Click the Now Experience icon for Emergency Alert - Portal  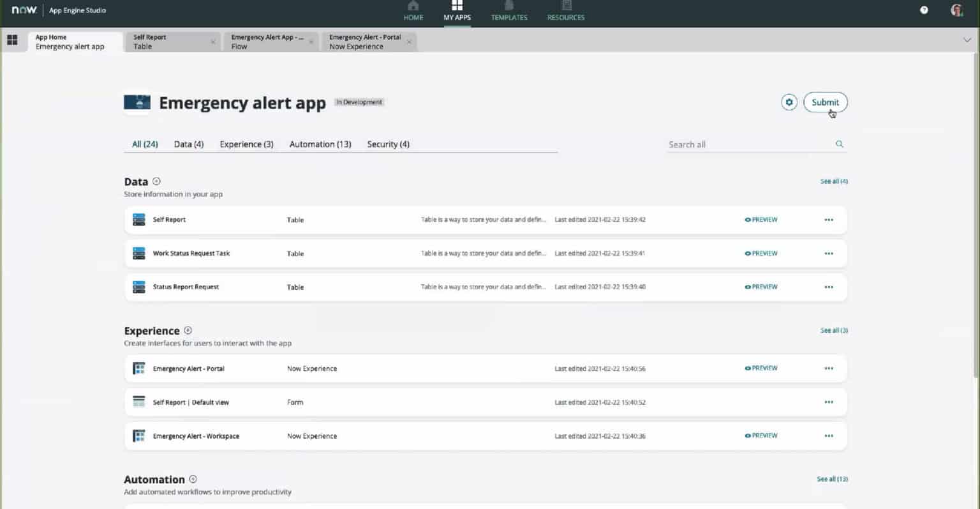click(138, 368)
